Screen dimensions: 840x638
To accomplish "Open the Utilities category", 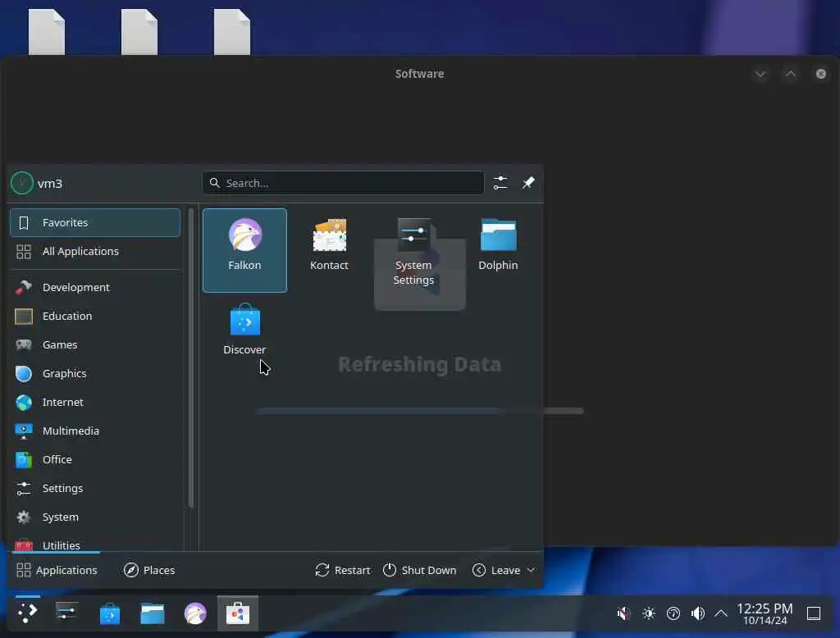I will point(95,543).
